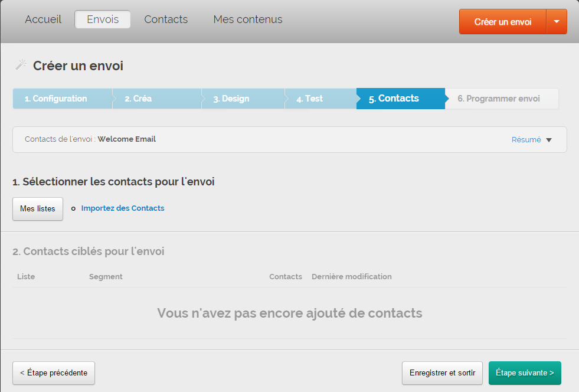This screenshot has height=392, width=579.
Task: Select the Envois tab
Action: pos(103,19)
